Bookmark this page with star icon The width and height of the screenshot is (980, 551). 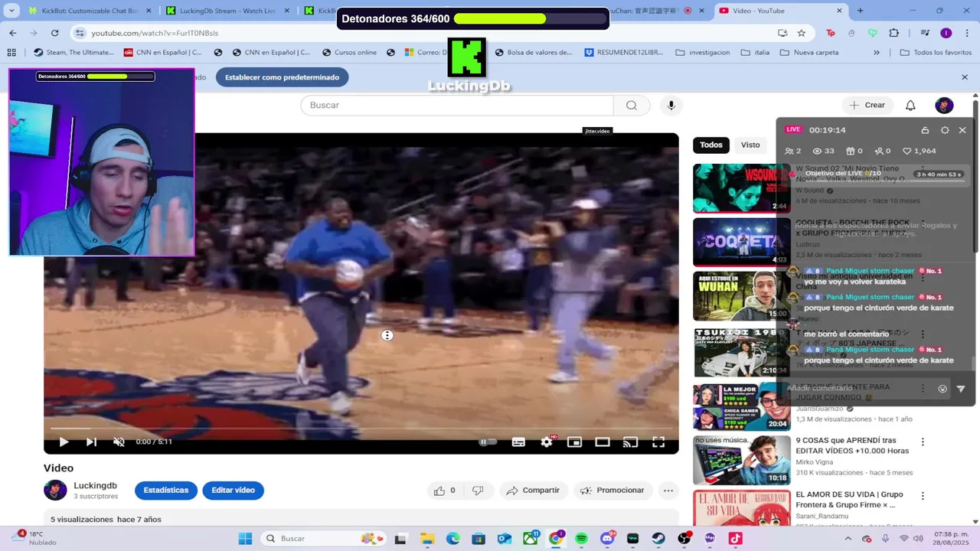[x=802, y=33]
